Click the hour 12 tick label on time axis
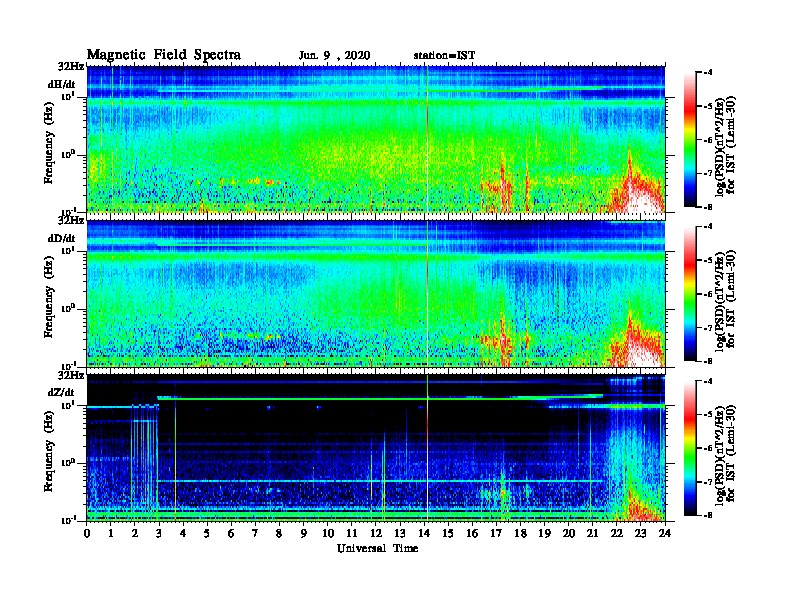 click(x=376, y=534)
